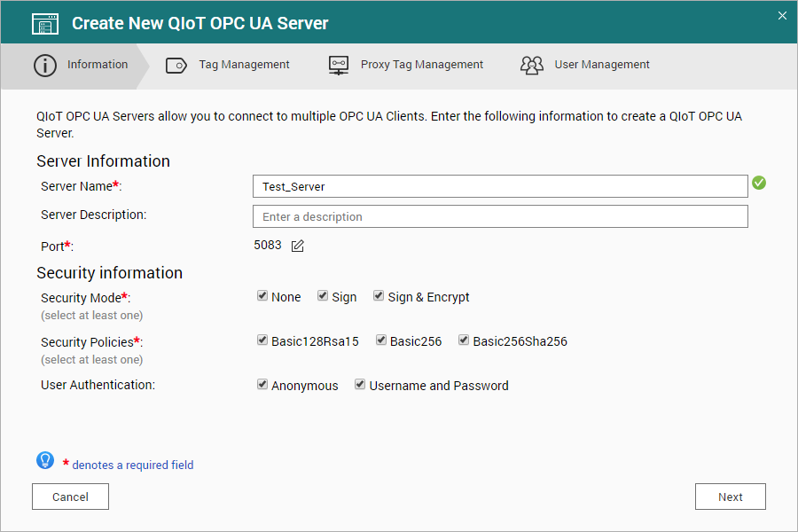Uncheck the None security mode checkbox
798x532 pixels.
(262, 296)
